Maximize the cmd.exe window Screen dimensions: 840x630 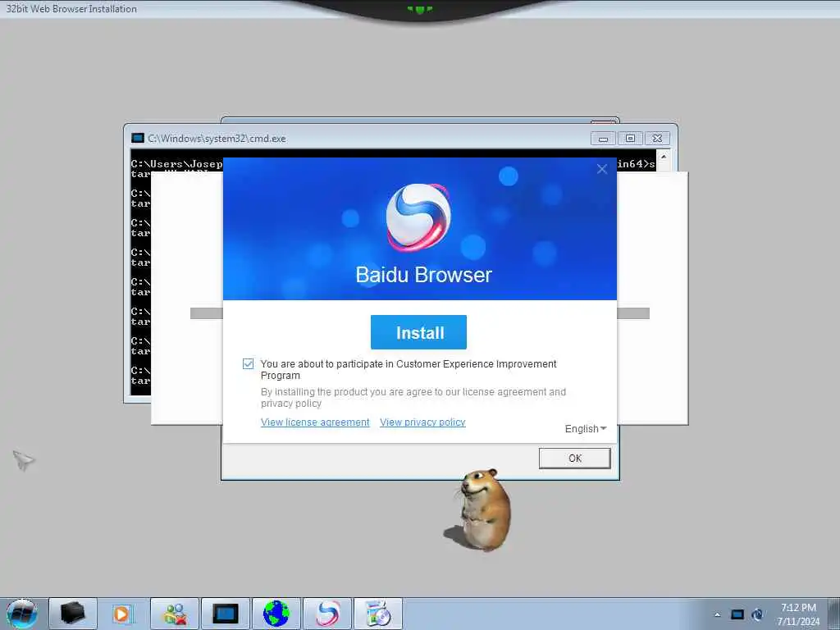click(631, 138)
